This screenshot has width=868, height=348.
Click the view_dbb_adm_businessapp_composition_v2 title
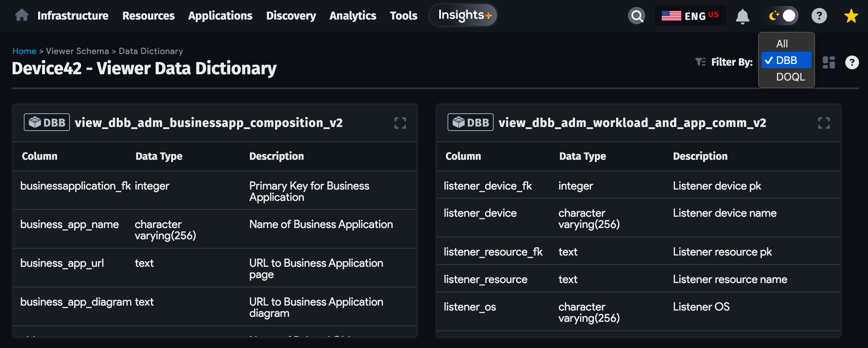tap(209, 123)
